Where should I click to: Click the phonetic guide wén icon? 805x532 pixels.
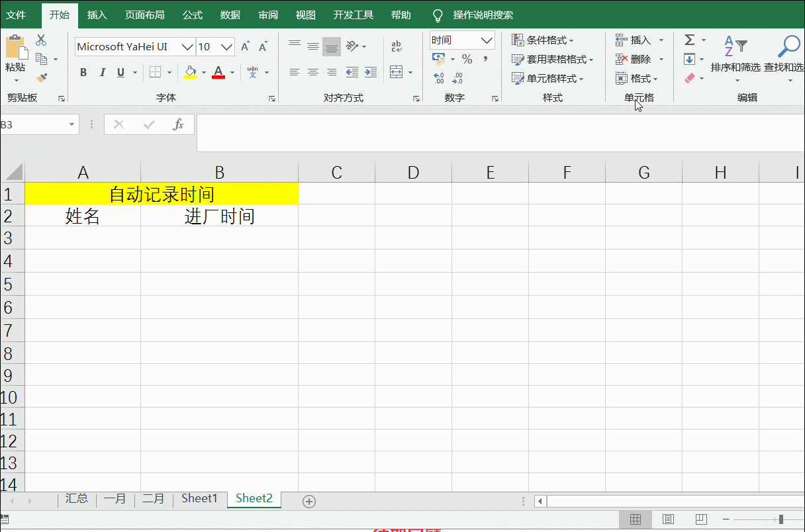click(x=253, y=72)
